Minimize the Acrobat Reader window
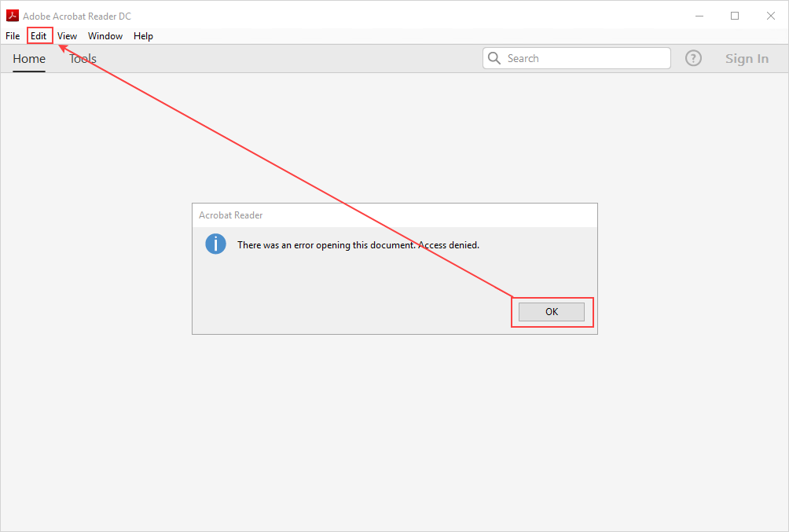 699,16
